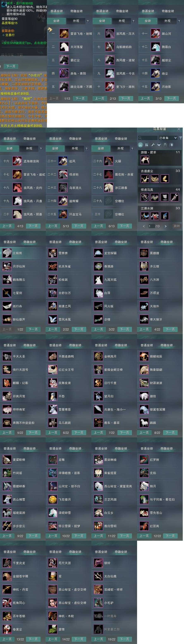This screenshot has height=644, width=184.
Task: Go to previous page arrow in 马具秘鉴
Action: 144,226
